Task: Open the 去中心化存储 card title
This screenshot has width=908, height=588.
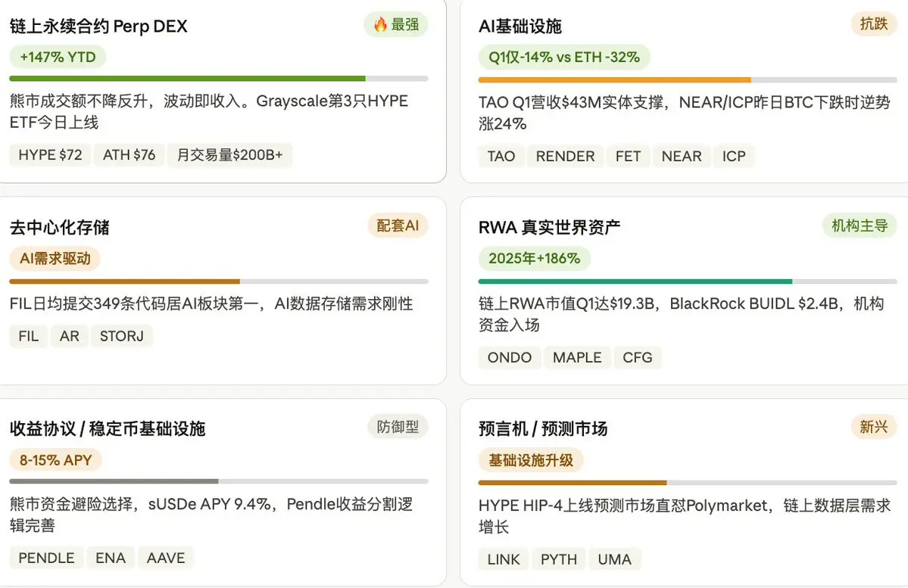Action: 59,228
